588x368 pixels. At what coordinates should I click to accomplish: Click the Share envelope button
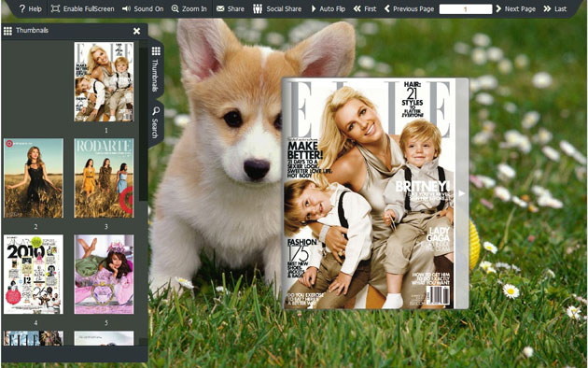point(231,8)
